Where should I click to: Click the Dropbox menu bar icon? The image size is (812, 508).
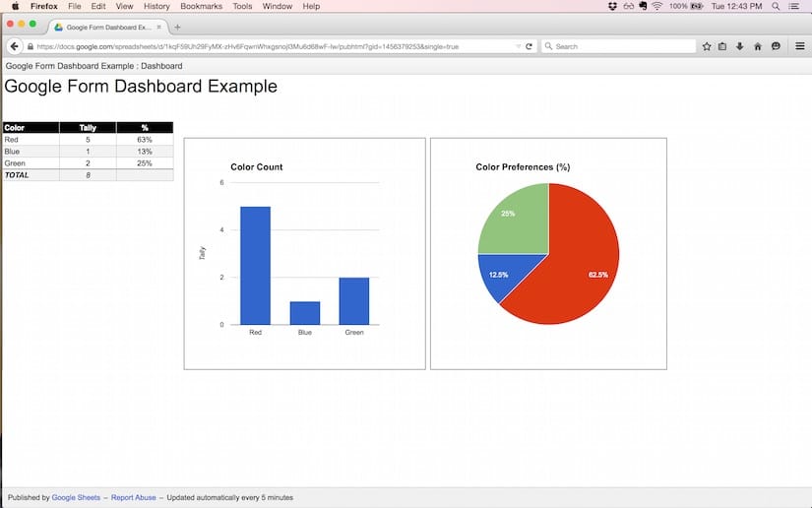(612, 6)
